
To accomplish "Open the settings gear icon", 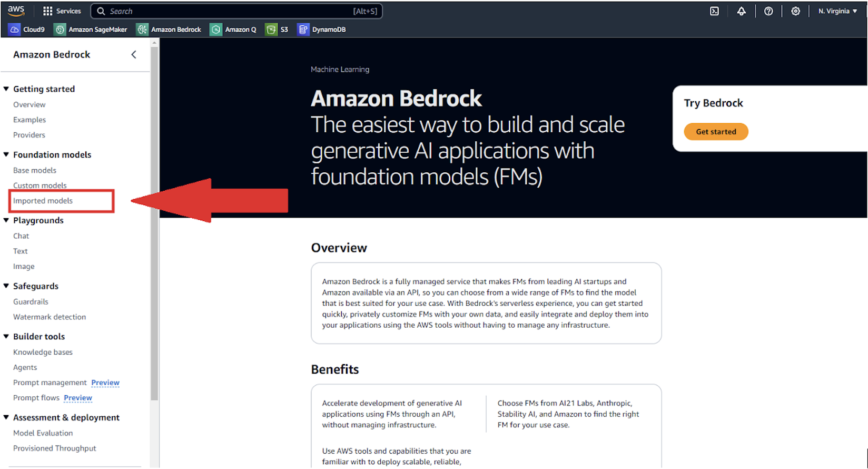I will (x=795, y=11).
